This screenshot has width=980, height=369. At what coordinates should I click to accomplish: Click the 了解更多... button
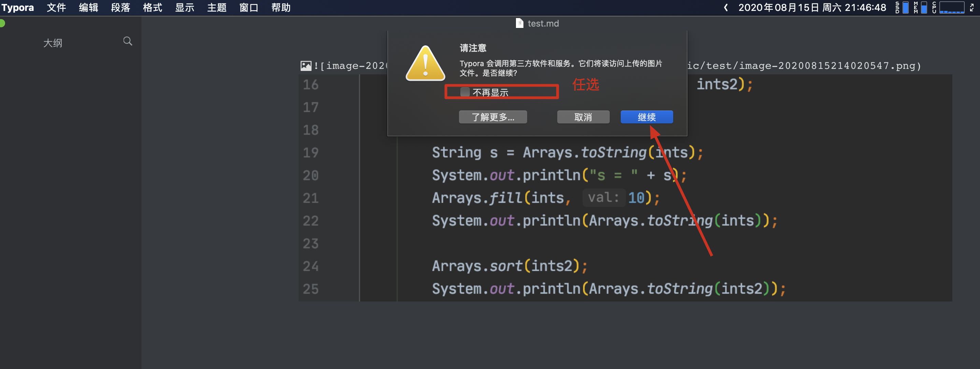(492, 117)
